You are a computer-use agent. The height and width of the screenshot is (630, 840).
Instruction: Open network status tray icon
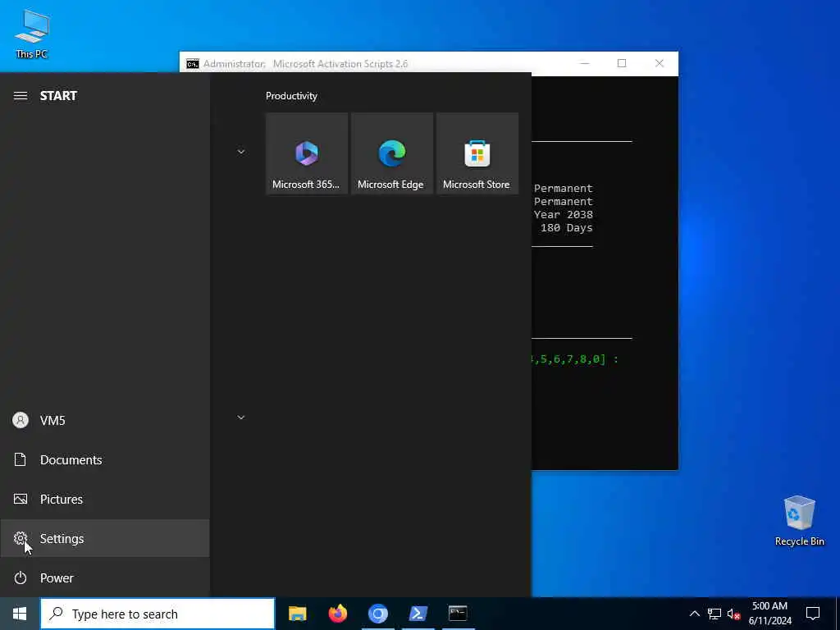714,614
